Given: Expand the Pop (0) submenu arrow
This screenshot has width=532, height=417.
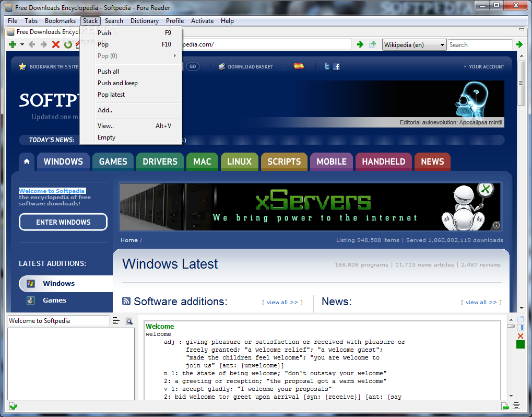Looking at the screenshot, I should 175,56.
